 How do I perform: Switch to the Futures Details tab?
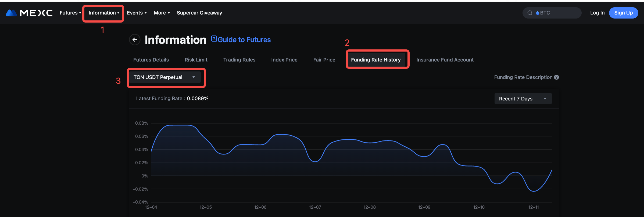click(x=151, y=60)
